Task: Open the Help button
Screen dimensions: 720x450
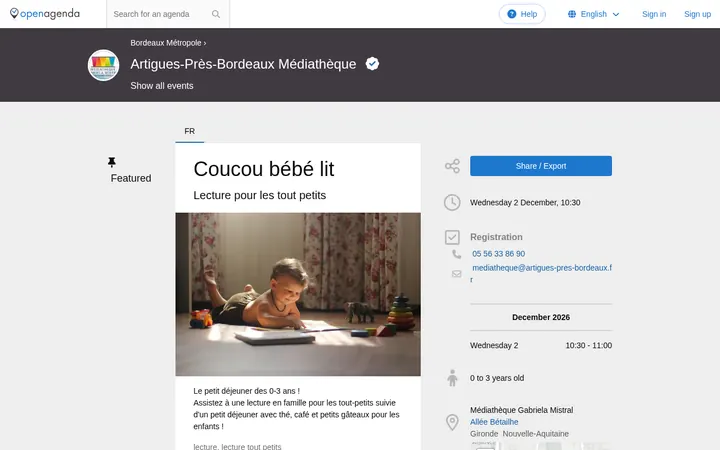Action: pos(522,14)
